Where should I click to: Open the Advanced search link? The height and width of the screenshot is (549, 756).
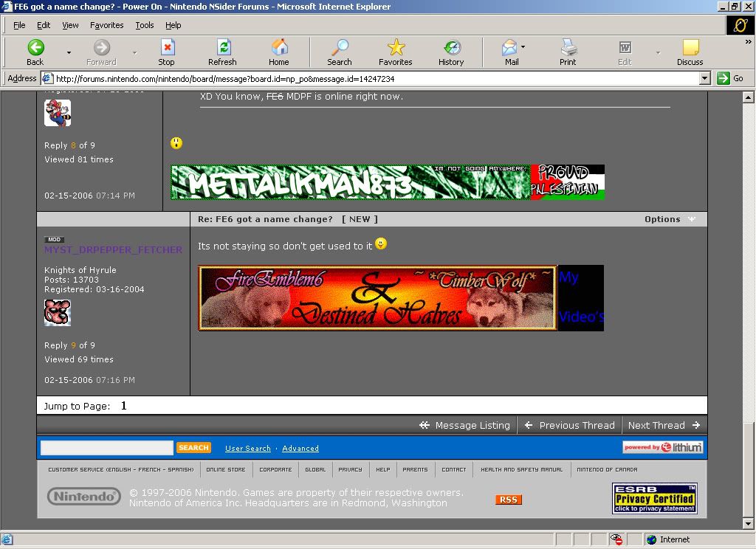click(300, 448)
